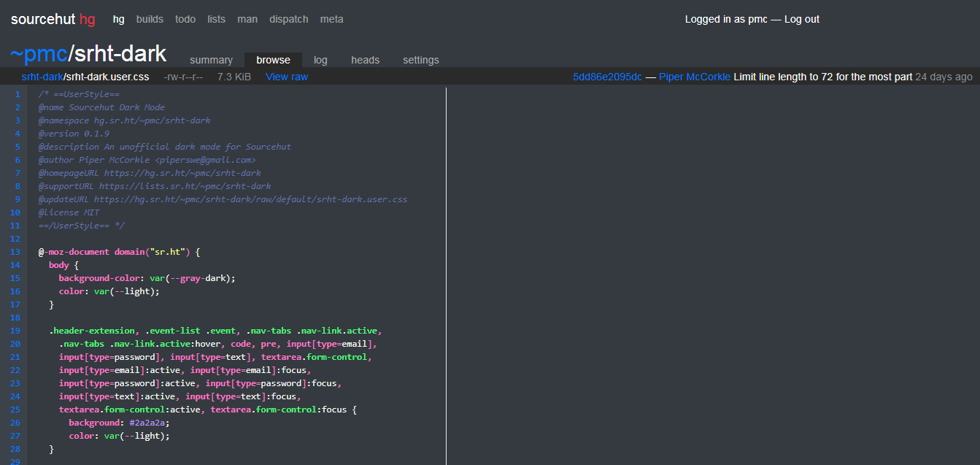Open meta account settings service

(x=332, y=19)
